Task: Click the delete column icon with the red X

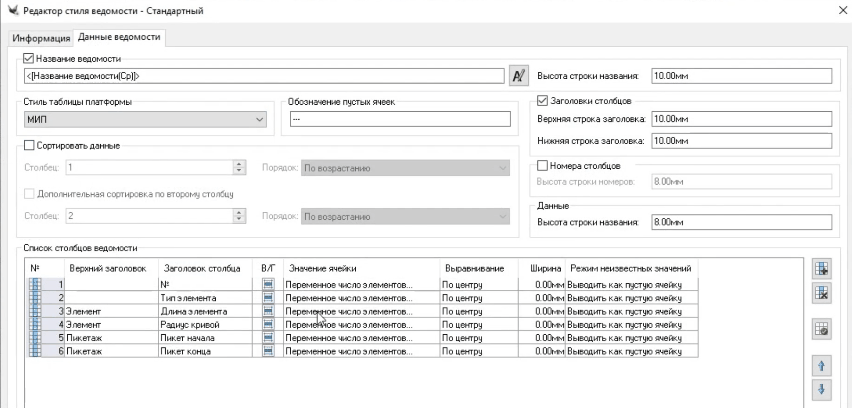Action: click(823, 292)
